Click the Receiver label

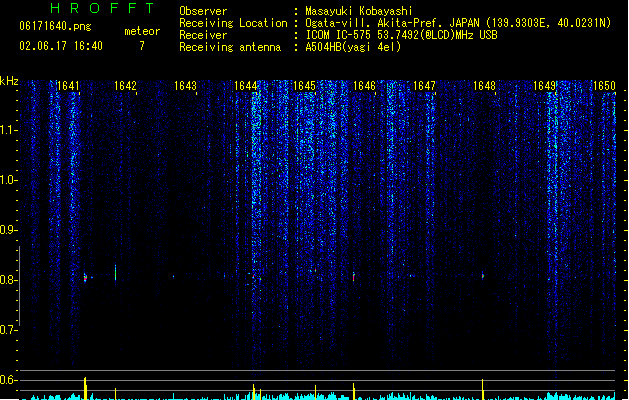203,35
